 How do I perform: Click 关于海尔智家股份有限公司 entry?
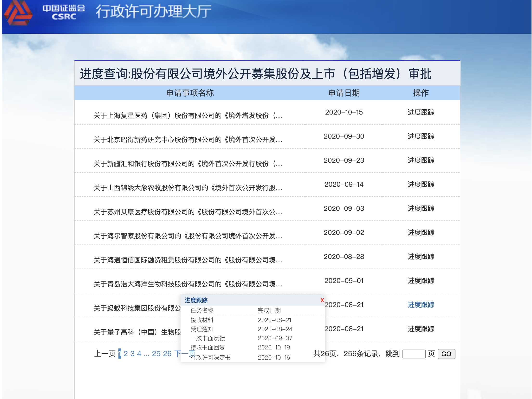click(188, 236)
